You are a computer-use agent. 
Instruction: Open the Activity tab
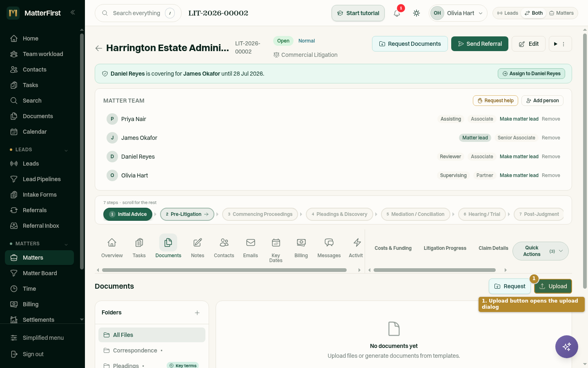point(356,248)
